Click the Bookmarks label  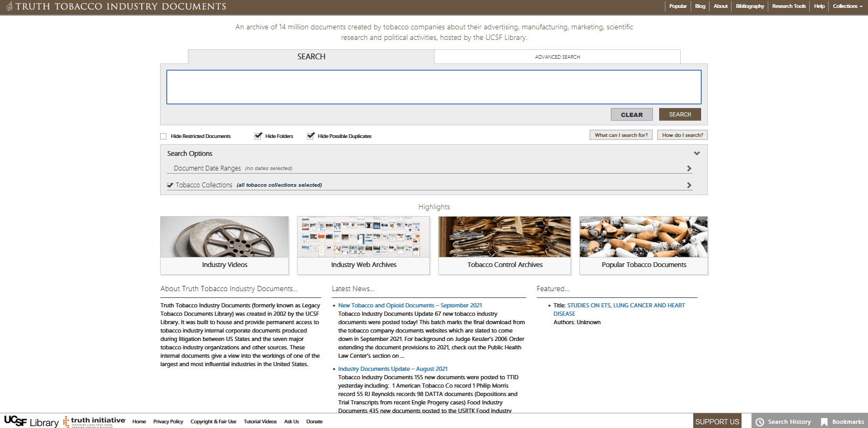[848, 422]
